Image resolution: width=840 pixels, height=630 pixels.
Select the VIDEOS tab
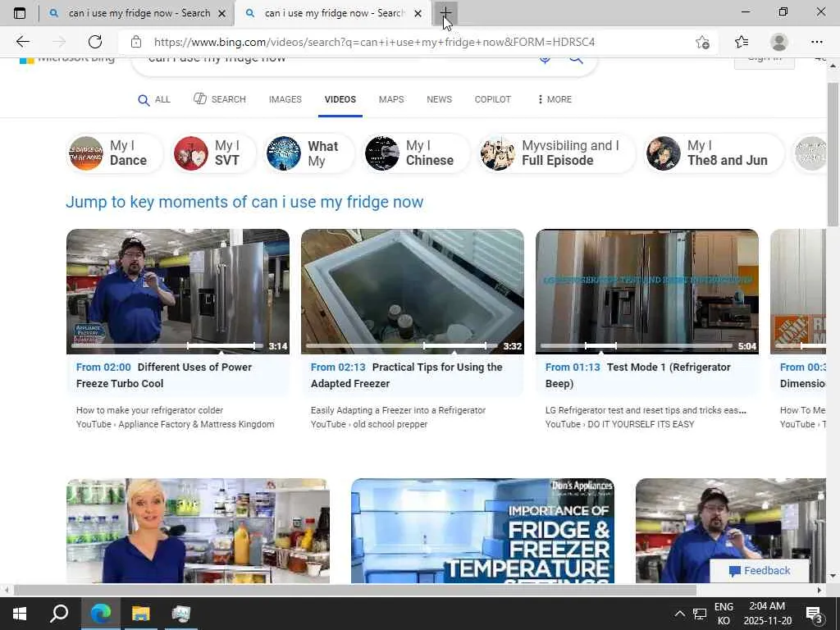[340, 99]
